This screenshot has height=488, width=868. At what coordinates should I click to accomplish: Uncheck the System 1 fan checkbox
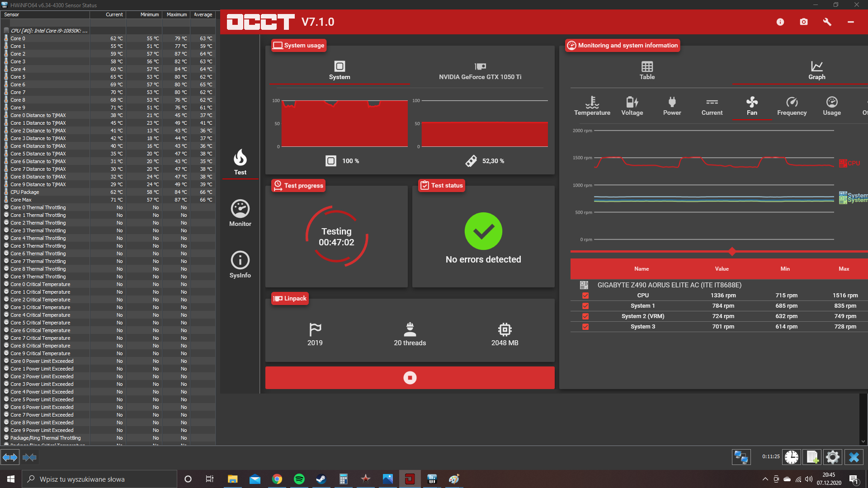(x=585, y=306)
